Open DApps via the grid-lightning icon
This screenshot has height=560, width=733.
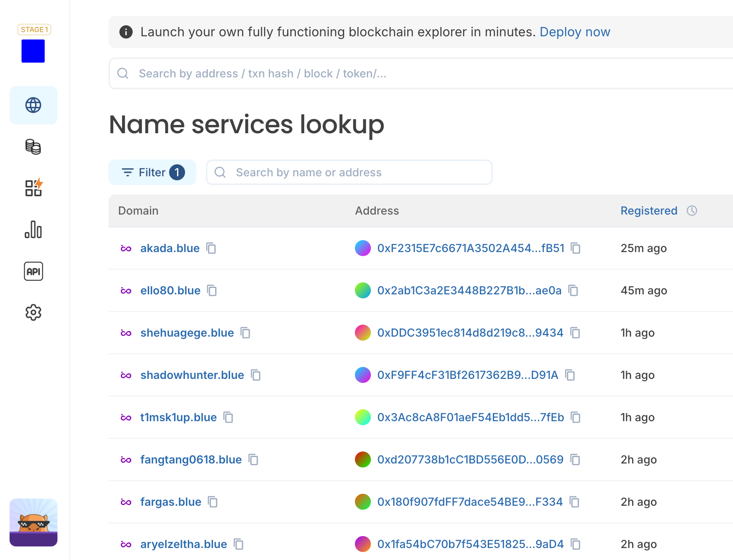pyautogui.click(x=33, y=189)
